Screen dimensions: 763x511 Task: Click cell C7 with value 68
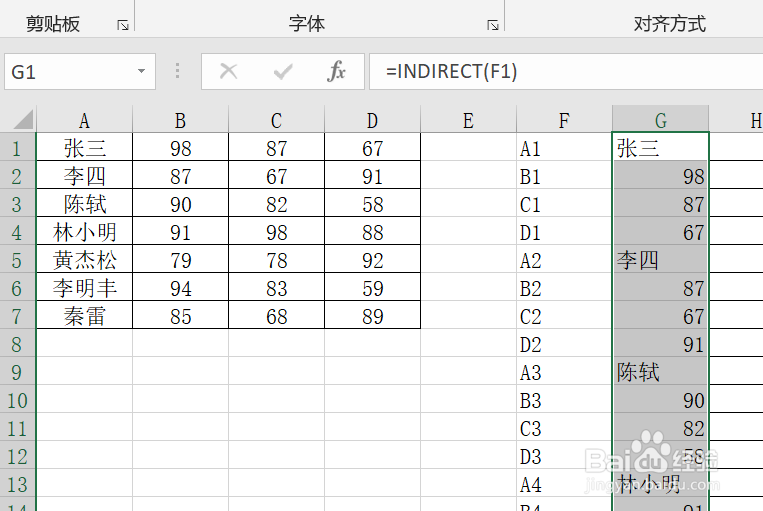pyautogui.click(x=276, y=315)
